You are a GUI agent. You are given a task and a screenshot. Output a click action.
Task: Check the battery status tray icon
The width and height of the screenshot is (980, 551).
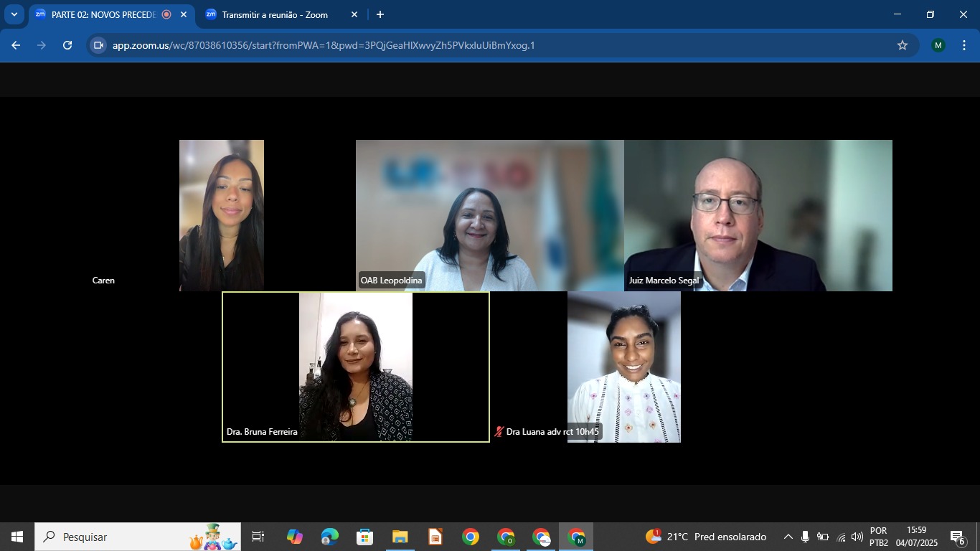[x=823, y=537]
